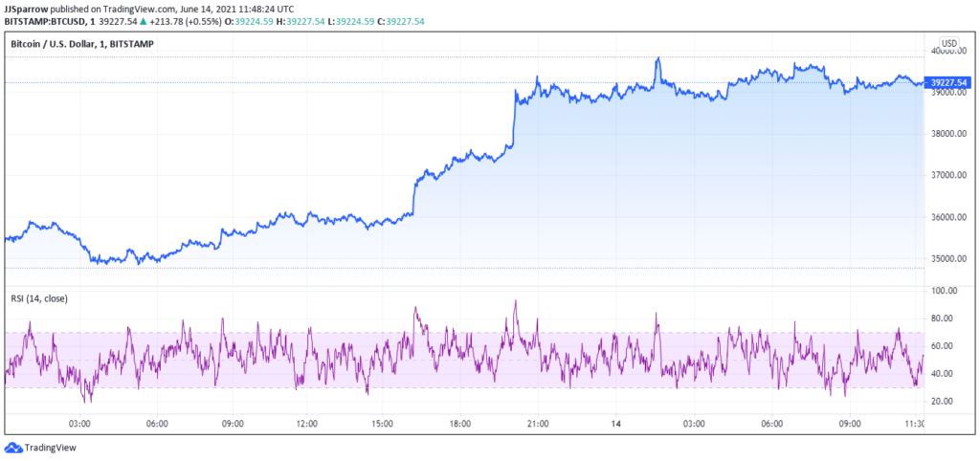Click the 15:00 time axis label

coord(383,423)
